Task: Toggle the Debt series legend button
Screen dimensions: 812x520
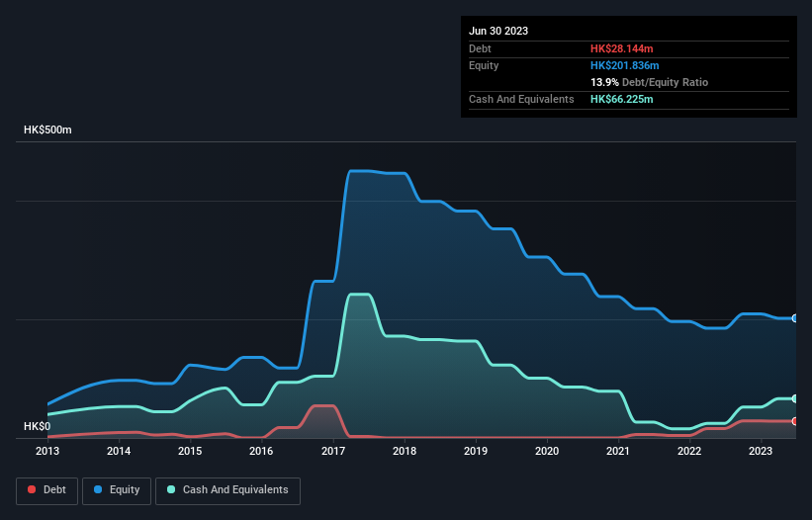Action: tap(47, 490)
